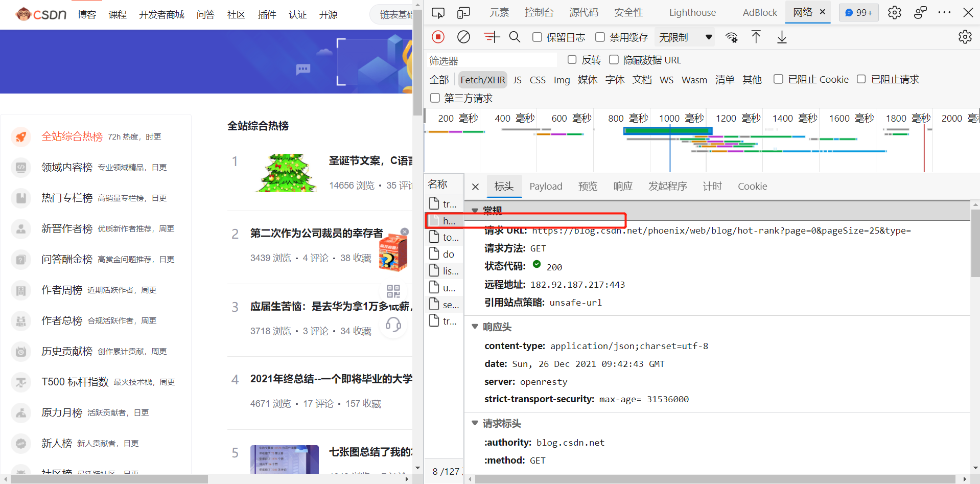Check the 反转 filter checkbox
Screen dimensions: 980x484
(x=572, y=60)
